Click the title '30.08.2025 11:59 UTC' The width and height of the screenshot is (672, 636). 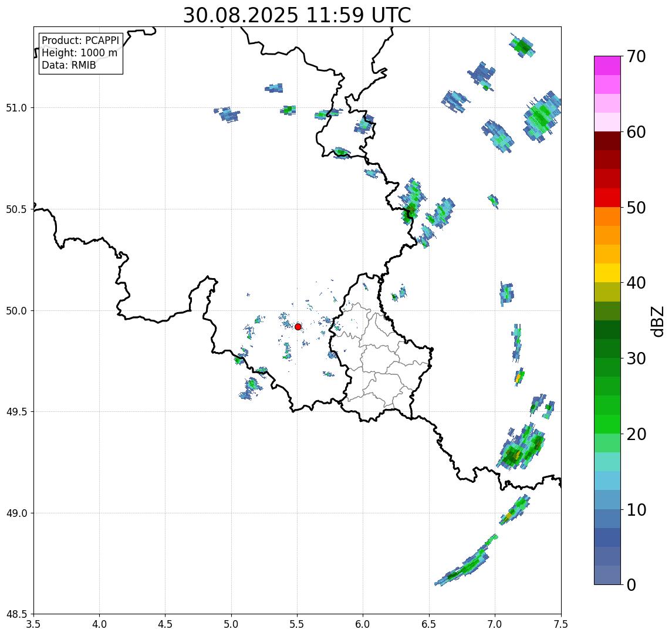pos(297,15)
